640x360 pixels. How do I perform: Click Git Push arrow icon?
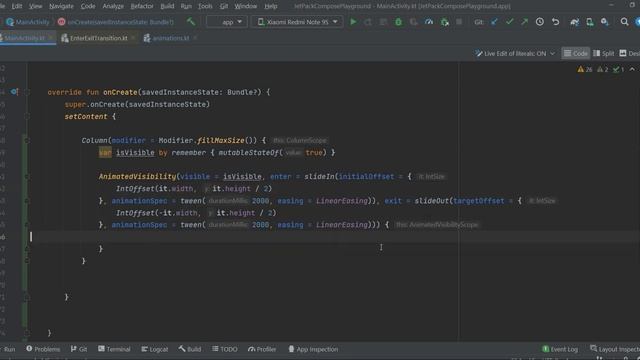pyautogui.click(x=524, y=22)
